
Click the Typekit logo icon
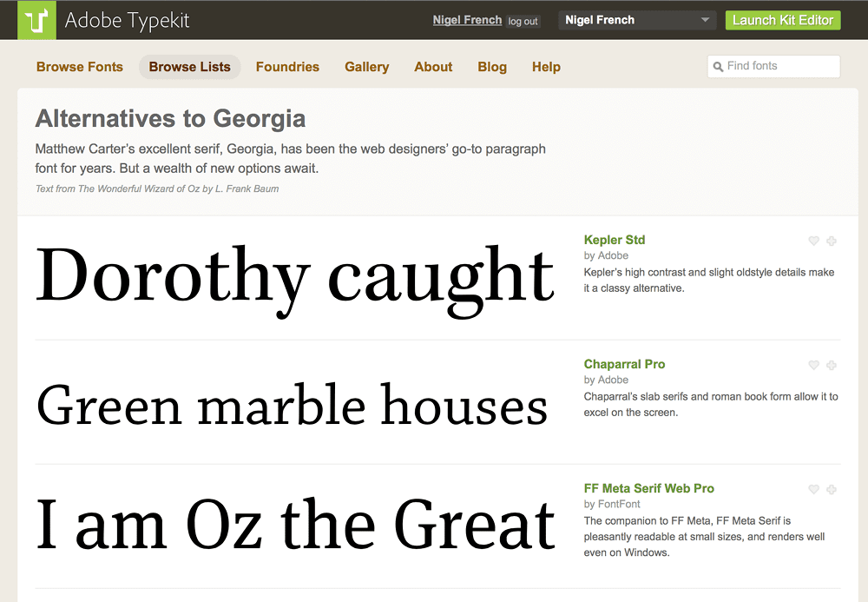point(37,20)
